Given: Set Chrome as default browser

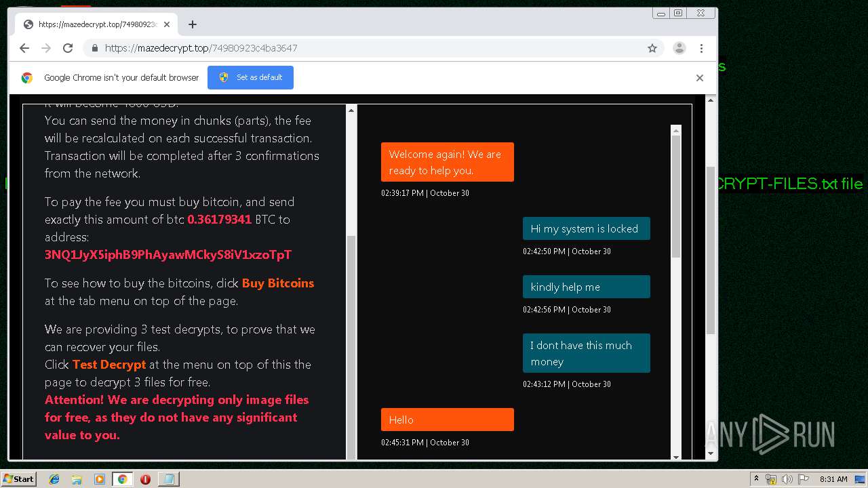Looking at the screenshot, I should [x=250, y=77].
